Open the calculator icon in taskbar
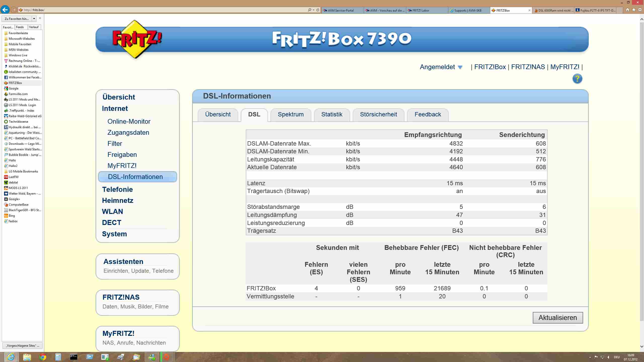This screenshot has width=644, height=362. click(x=58, y=357)
